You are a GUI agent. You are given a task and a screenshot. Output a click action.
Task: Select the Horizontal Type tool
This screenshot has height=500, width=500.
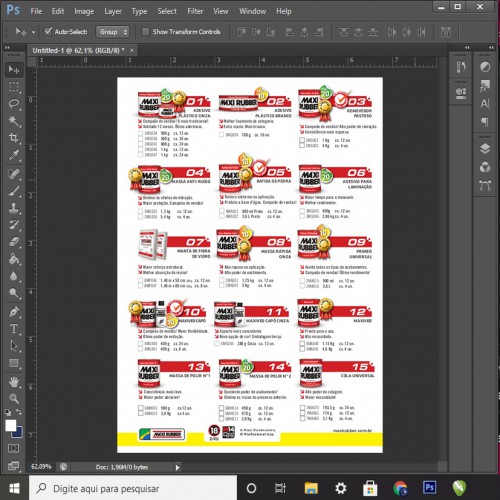[x=14, y=329]
